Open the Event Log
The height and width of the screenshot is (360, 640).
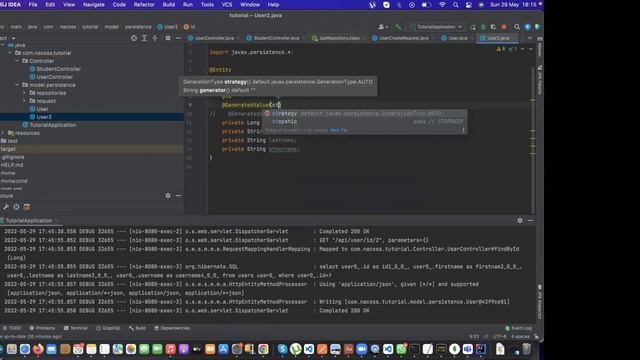click(x=518, y=328)
